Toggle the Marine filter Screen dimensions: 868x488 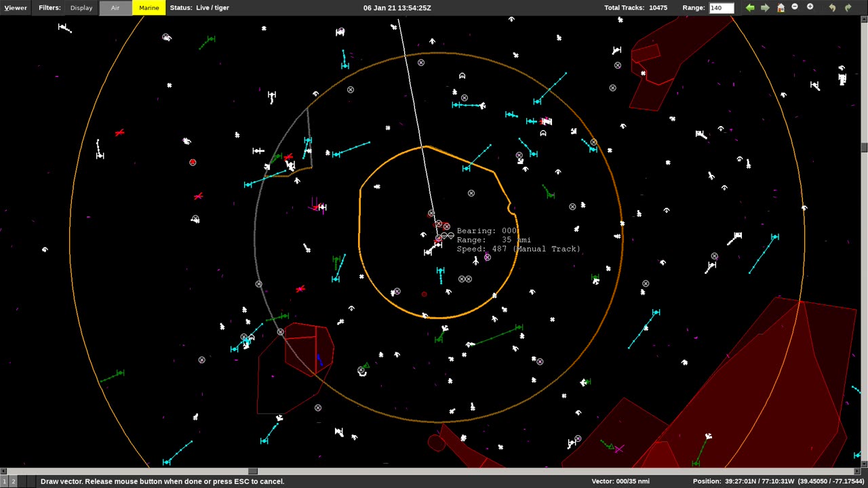(x=149, y=8)
